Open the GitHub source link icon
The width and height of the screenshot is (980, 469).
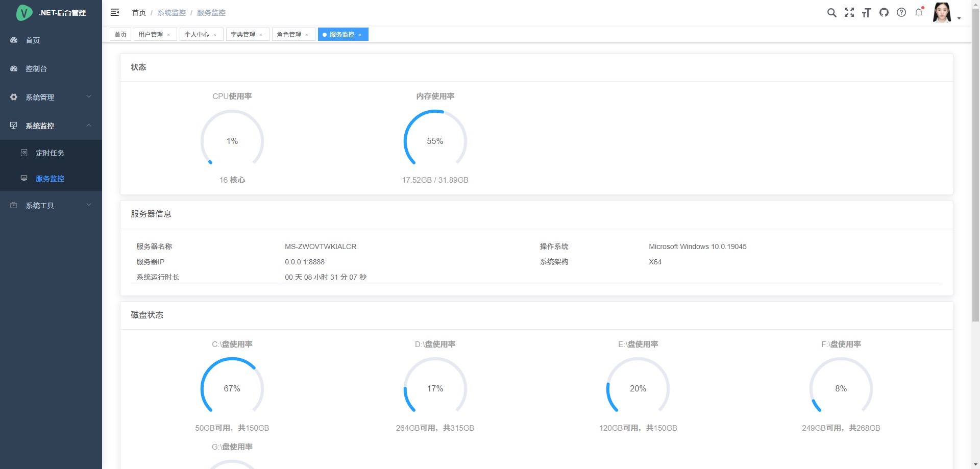click(884, 13)
